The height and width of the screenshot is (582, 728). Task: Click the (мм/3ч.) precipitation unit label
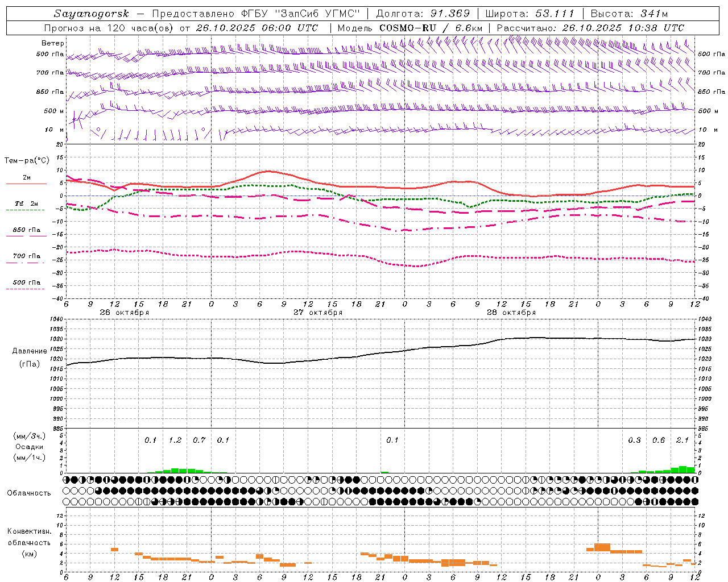click(30, 436)
